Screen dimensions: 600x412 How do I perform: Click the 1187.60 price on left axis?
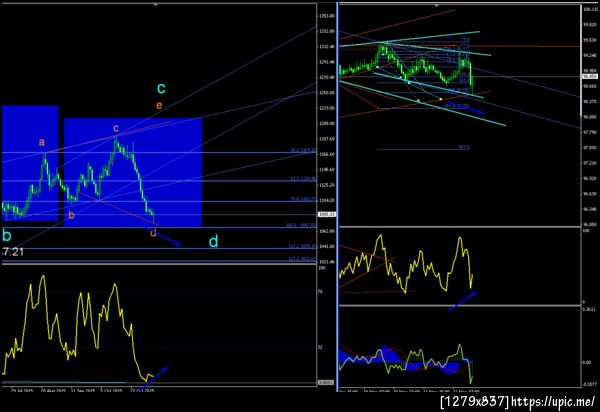pos(327,138)
